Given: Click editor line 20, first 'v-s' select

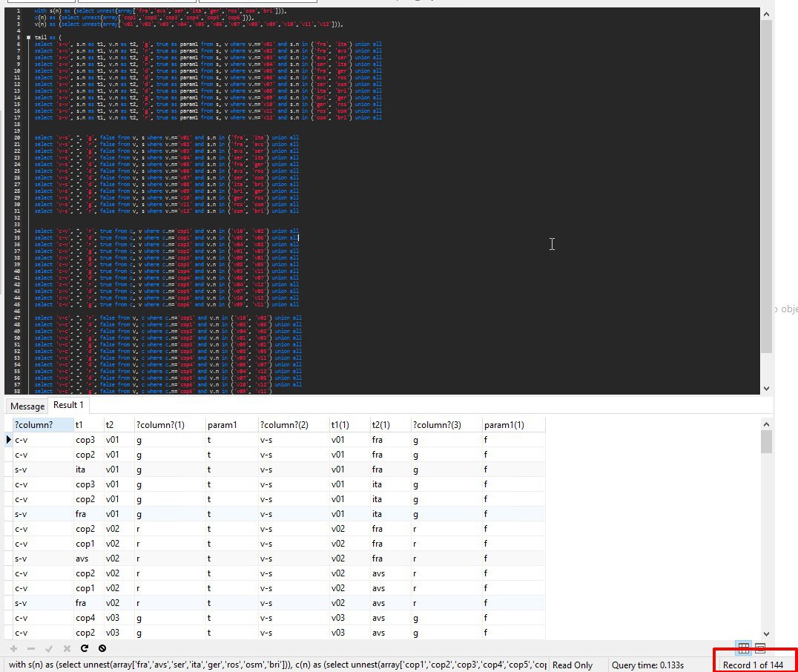Looking at the screenshot, I should tap(166, 137).
